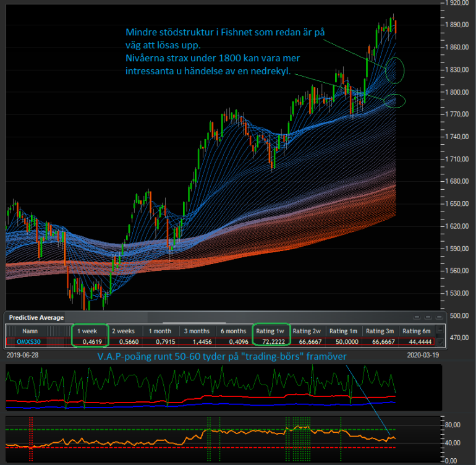The height and width of the screenshot is (465, 476).
Task: Sort by the Namn column header
Action: point(30,331)
